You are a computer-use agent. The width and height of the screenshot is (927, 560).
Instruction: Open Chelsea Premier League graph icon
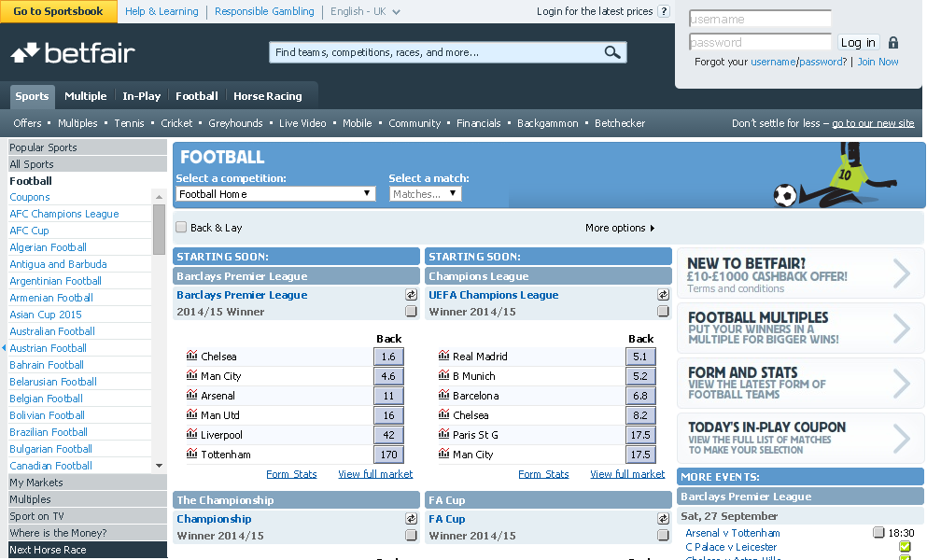pyautogui.click(x=191, y=356)
